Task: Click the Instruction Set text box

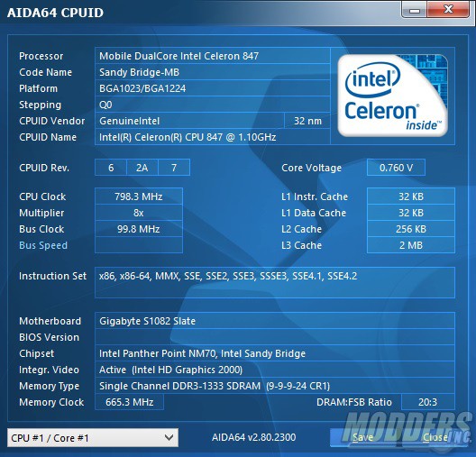Action: click(x=275, y=282)
